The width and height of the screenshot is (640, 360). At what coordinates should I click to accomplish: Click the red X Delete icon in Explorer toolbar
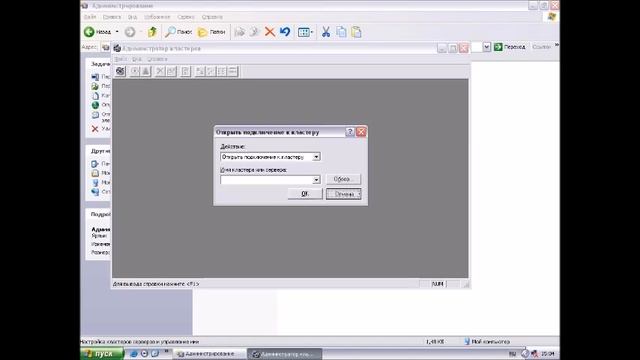click(x=269, y=32)
